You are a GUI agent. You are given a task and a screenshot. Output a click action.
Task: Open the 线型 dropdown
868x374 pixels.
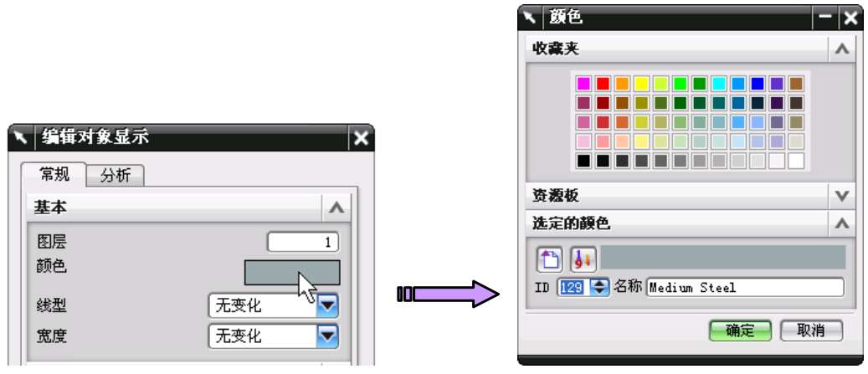pos(328,305)
